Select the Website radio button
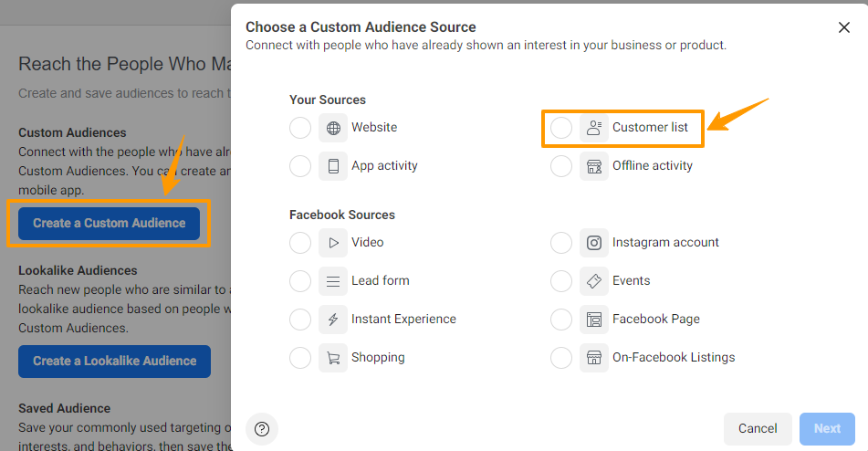The height and width of the screenshot is (451, 868). pyautogui.click(x=300, y=128)
